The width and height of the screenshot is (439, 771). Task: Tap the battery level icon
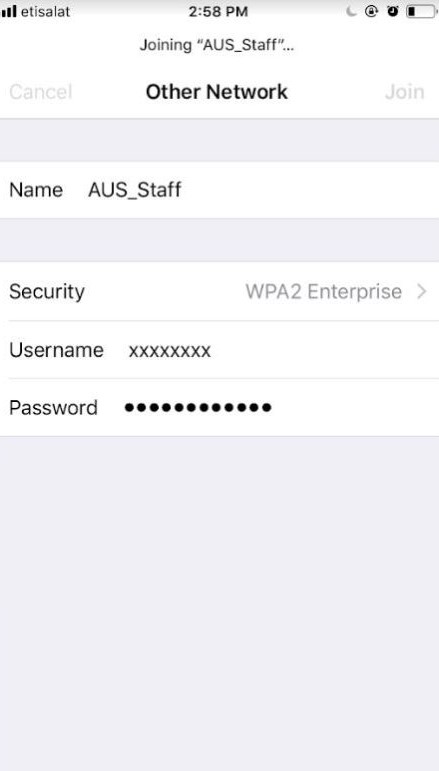coord(422,11)
